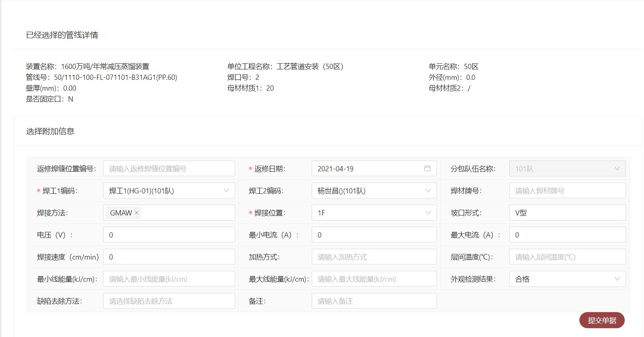
Task: Remove the GMAW tag from 焊接方法
Action: pyautogui.click(x=136, y=213)
